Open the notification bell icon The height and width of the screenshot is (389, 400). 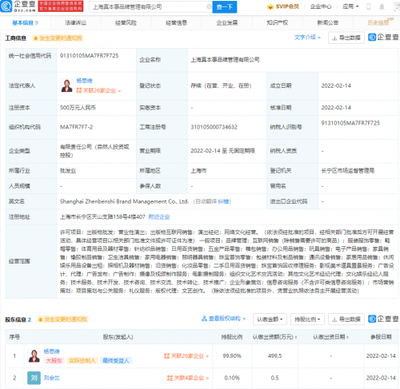[x=382, y=7]
